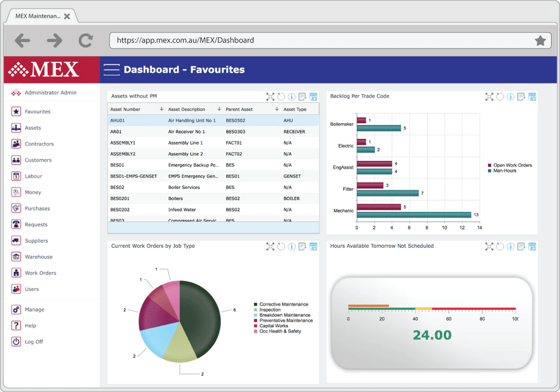Sort by Asset Number column arrow

coord(162,109)
